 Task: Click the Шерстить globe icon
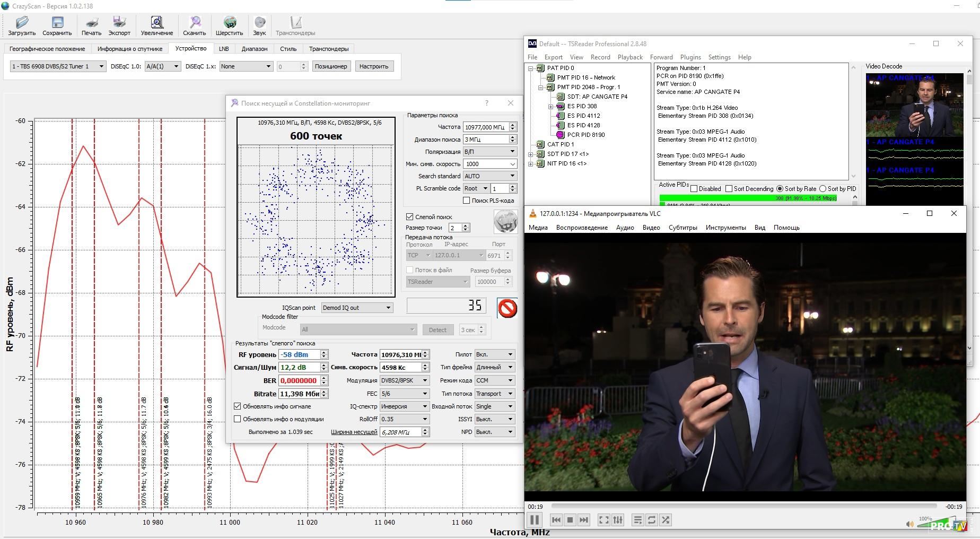[x=229, y=23]
